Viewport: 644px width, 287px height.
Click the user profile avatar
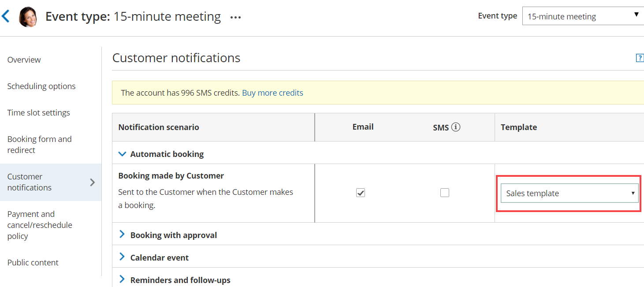pos(28,17)
